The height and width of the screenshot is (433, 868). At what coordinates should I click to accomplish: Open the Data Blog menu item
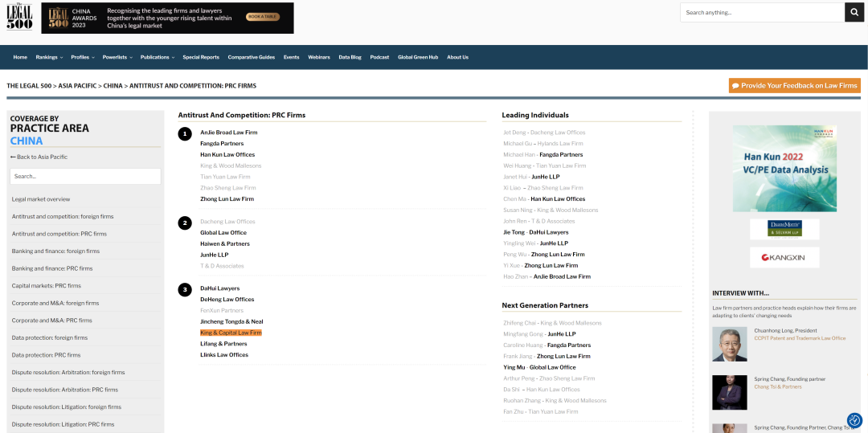(350, 57)
